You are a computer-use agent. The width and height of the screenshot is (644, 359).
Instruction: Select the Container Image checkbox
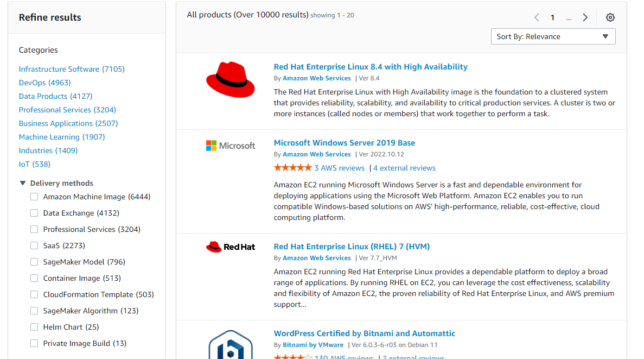tap(34, 278)
